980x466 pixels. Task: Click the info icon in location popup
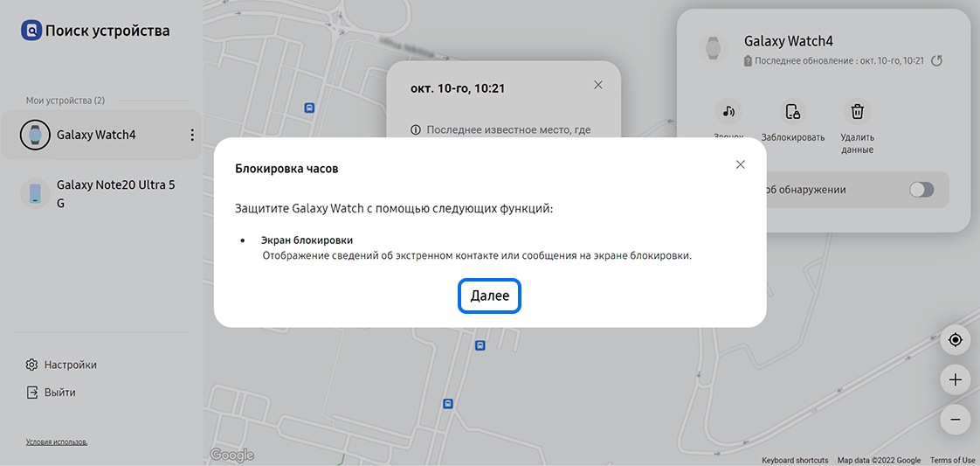[x=416, y=130]
